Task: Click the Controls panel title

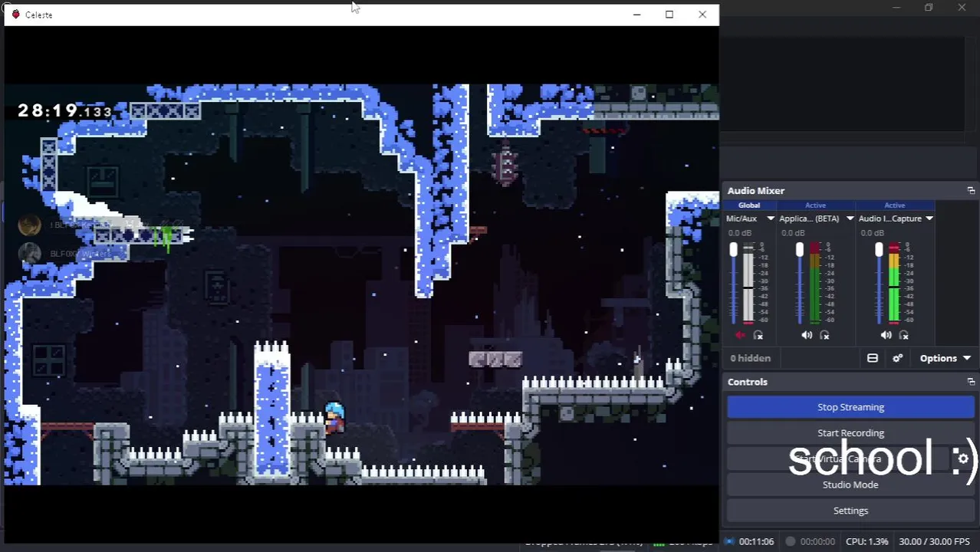Action: (748, 381)
